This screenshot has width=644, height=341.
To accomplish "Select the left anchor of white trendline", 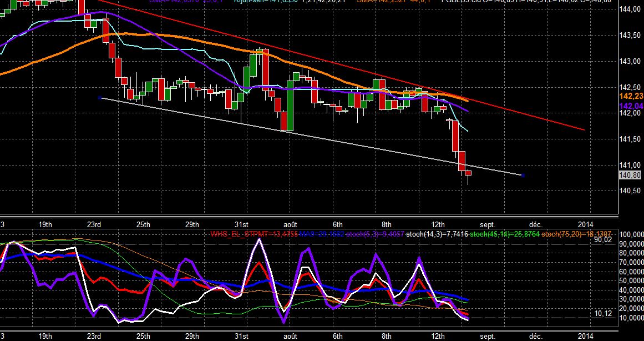I will pyautogui.click(x=100, y=98).
